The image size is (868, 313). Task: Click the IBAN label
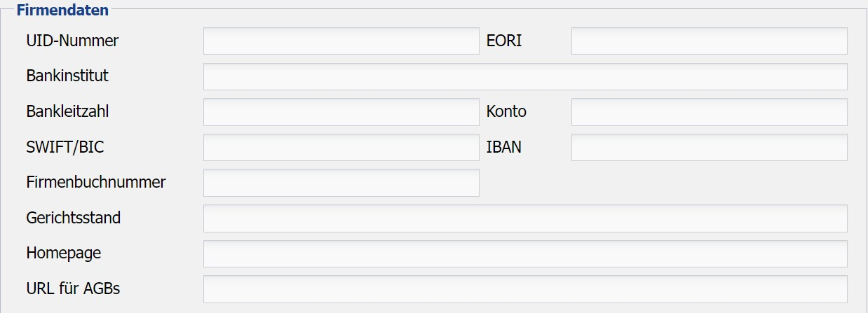tap(503, 148)
